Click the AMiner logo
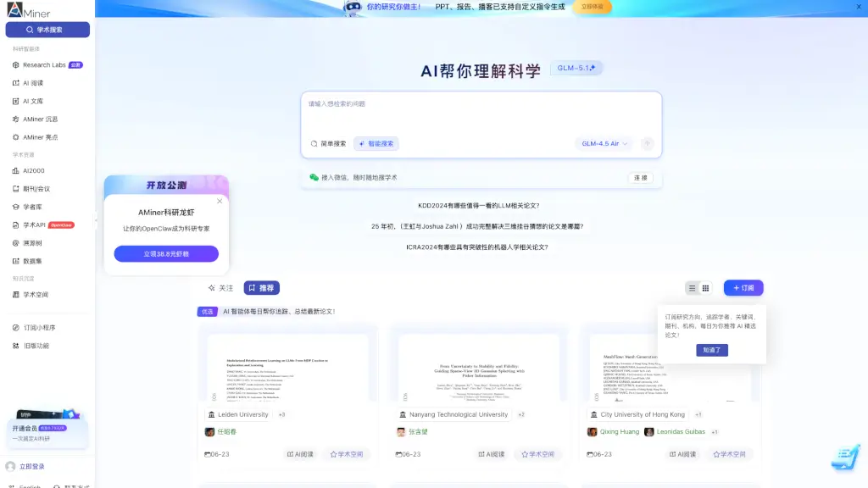 [28, 10]
